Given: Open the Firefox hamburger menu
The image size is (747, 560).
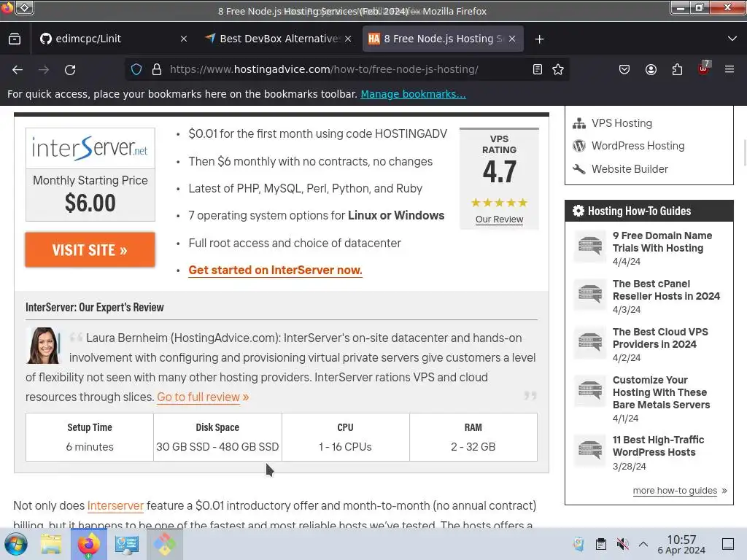Looking at the screenshot, I should pyautogui.click(x=729, y=69).
